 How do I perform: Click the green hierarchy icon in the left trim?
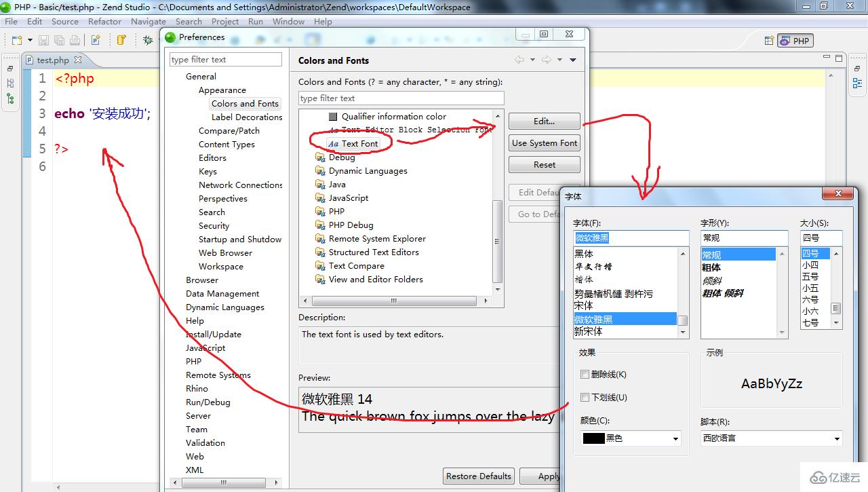(x=10, y=98)
